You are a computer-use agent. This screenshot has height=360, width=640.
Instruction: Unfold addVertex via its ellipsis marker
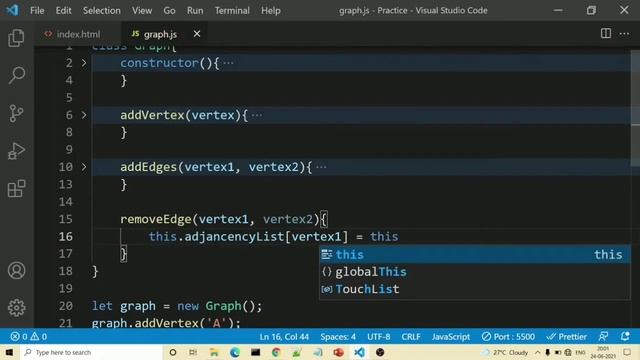pyautogui.click(x=257, y=116)
